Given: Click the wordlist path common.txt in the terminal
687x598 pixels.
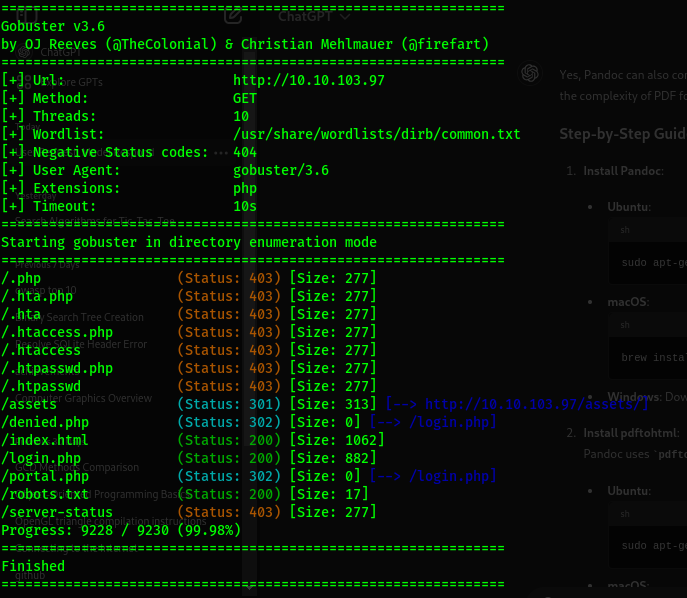Looking at the screenshot, I should tap(376, 134).
